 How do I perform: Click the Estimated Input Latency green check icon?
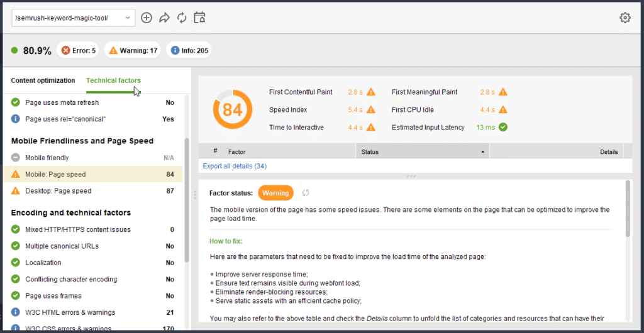coord(502,128)
